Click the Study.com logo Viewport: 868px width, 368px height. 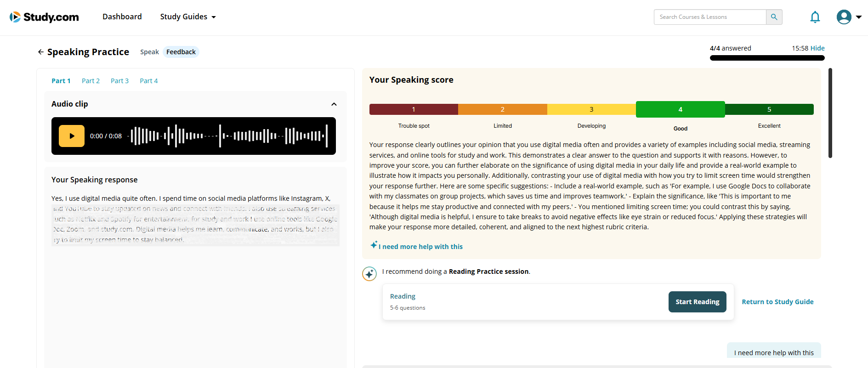[44, 17]
